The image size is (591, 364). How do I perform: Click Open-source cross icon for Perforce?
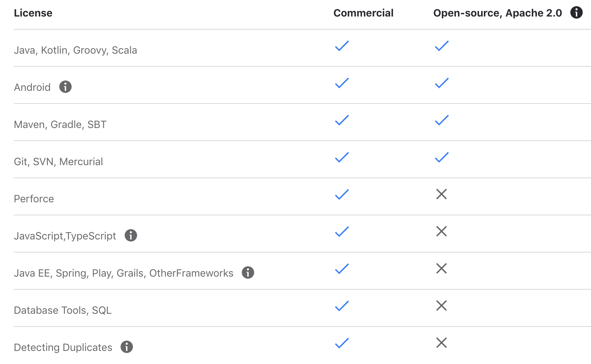point(442,194)
